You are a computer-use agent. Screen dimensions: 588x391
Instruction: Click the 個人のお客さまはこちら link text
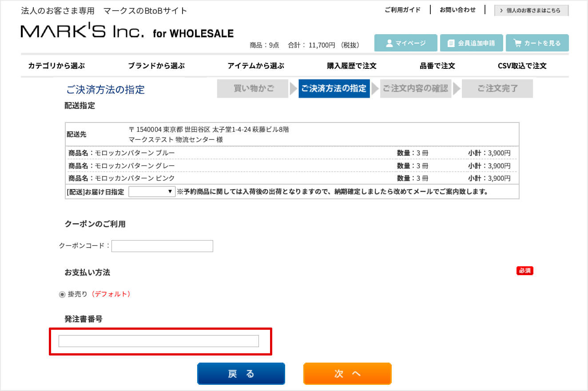(533, 11)
